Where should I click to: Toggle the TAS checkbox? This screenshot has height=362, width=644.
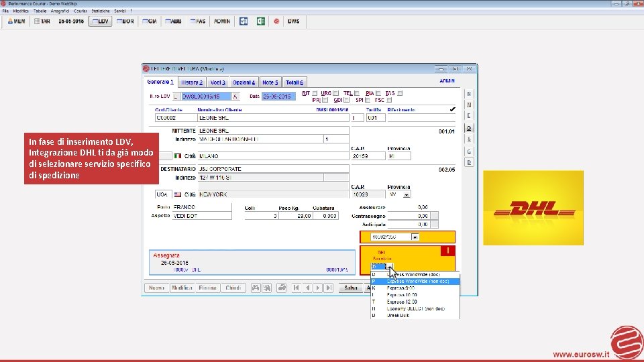point(400,94)
